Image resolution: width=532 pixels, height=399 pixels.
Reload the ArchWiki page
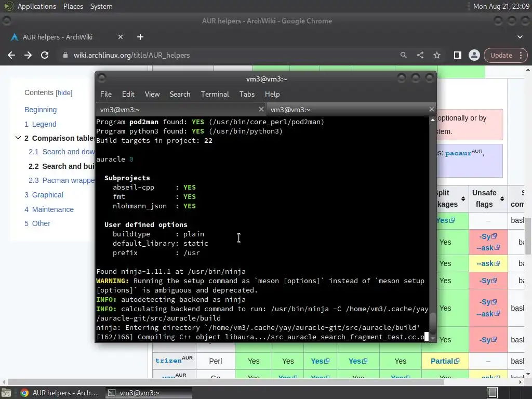tap(45, 55)
